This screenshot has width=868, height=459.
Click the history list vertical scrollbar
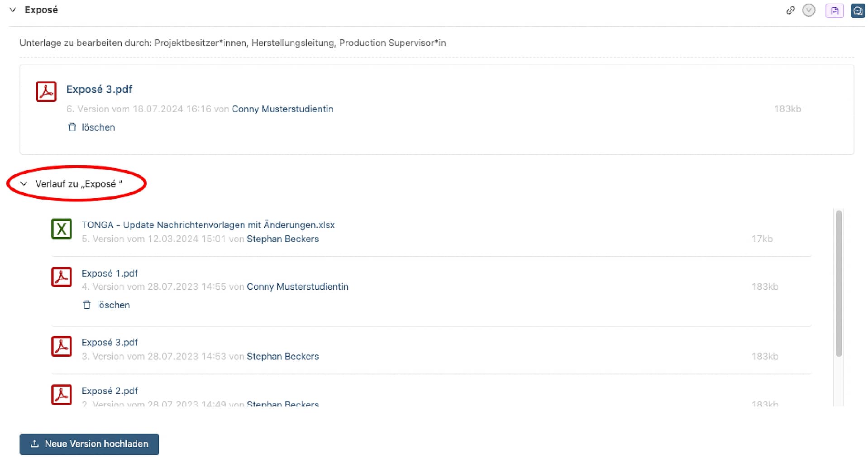click(x=839, y=283)
